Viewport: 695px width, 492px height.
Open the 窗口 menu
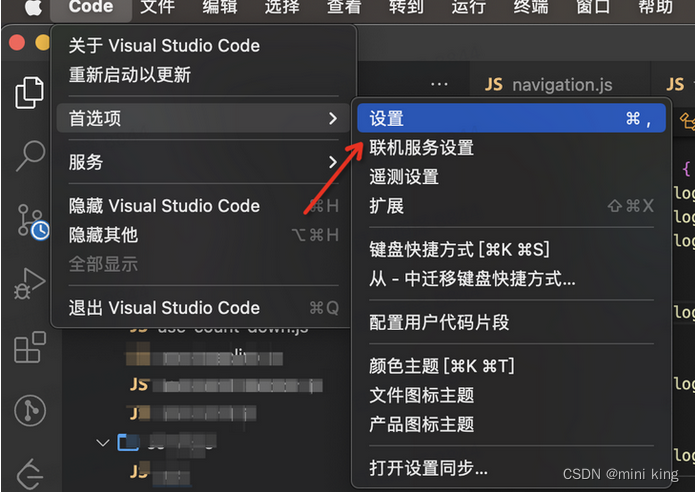[593, 7]
